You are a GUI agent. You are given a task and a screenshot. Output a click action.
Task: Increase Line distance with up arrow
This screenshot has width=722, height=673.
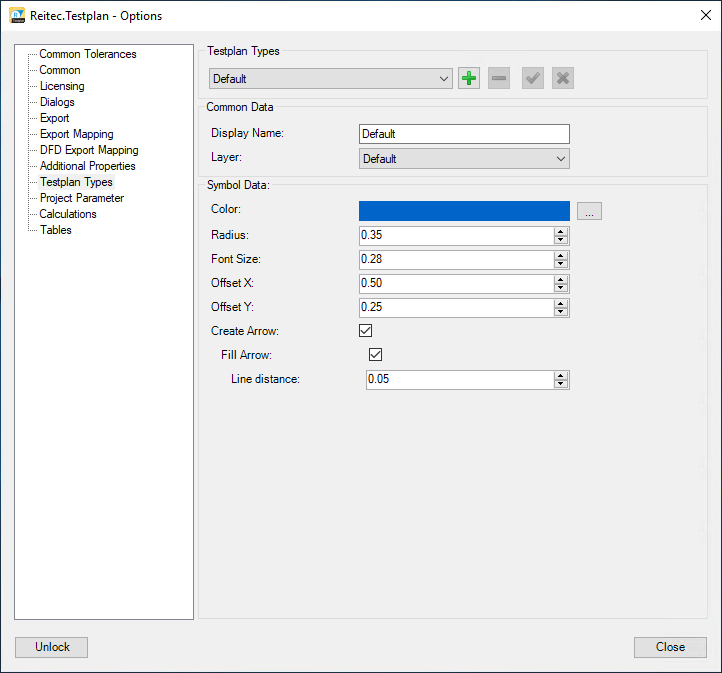click(x=561, y=375)
